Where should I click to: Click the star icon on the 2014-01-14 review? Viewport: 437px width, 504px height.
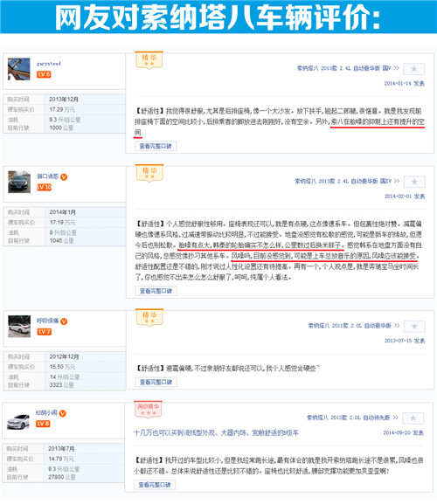(x=414, y=69)
